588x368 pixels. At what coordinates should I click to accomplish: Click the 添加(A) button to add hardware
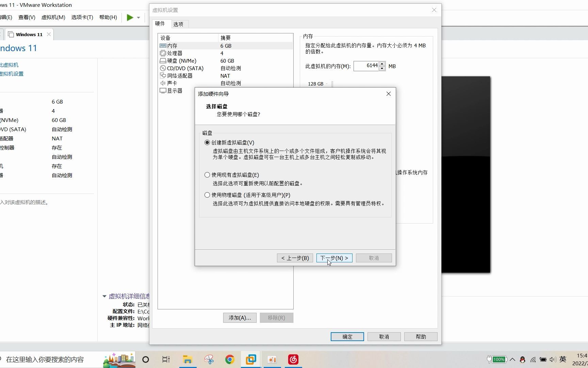pyautogui.click(x=240, y=318)
